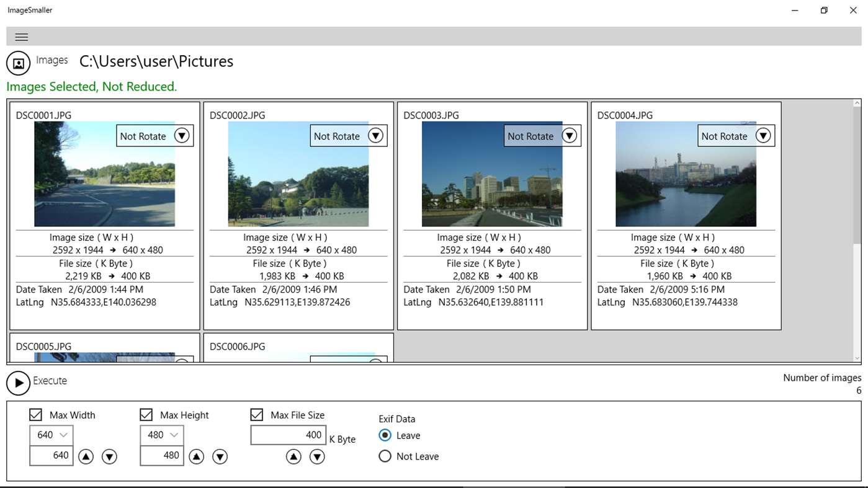Click LatLng 'N35.629113,E139.872426'
Image resolution: width=868 pixels, height=488 pixels.
point(297,303)
